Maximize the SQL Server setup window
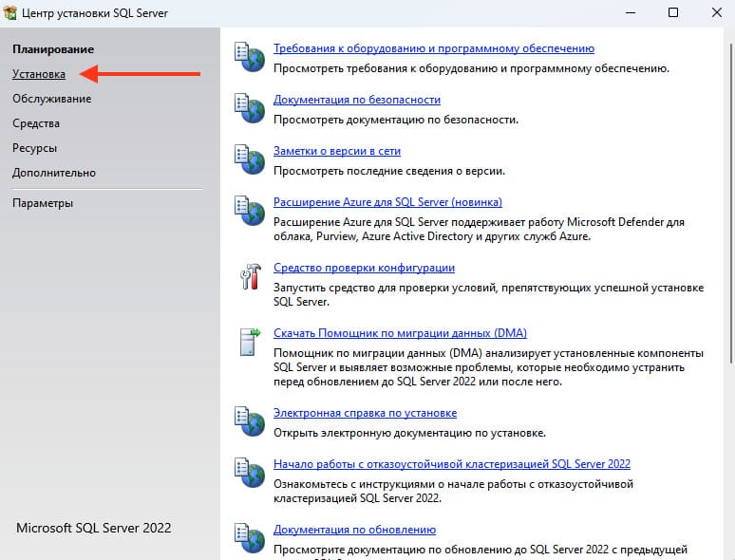The width and height of the screenshot is (735, 560). (673, 12)
